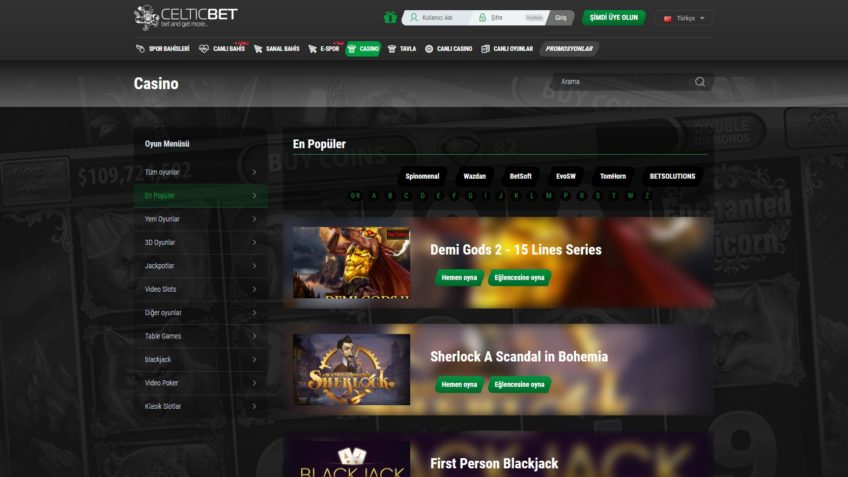Open Spor Bahisleri sports betting section
This screenshot has height=477, width=848.
tap(162, 49)
